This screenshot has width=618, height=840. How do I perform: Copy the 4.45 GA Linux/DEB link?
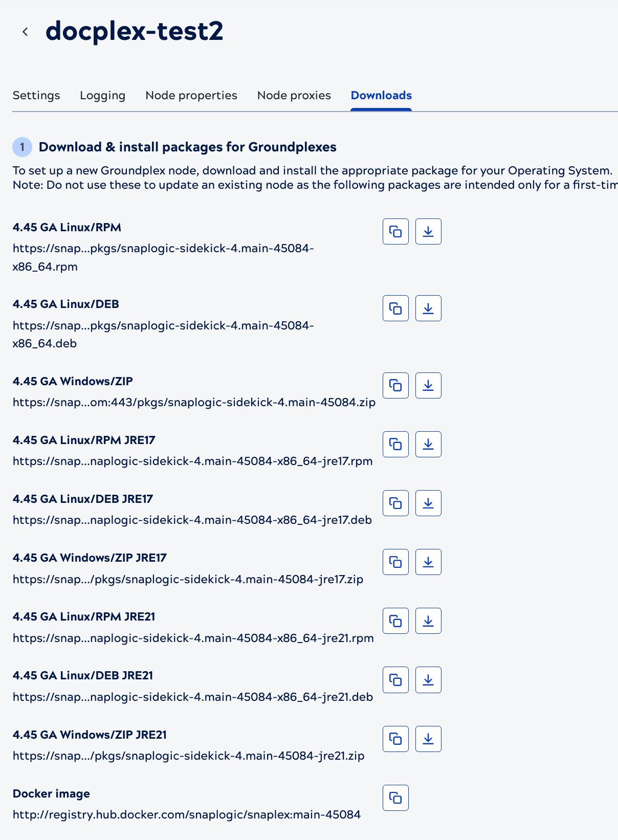[x=395, y=308]
